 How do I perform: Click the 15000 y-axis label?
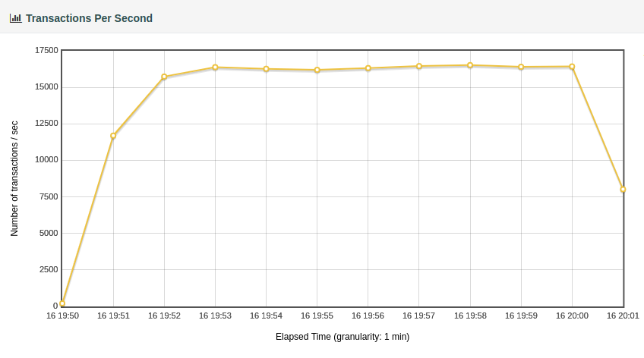[46, 87]
